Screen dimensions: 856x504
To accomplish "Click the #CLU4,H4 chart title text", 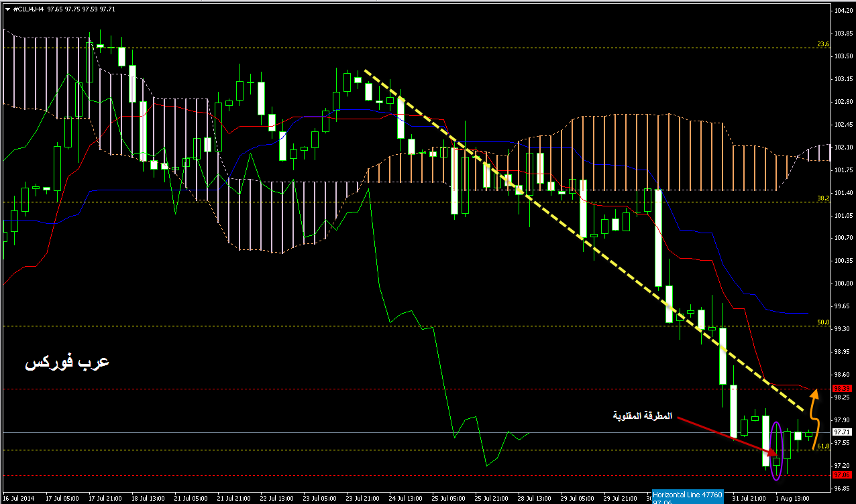I will tap(28, 8).
